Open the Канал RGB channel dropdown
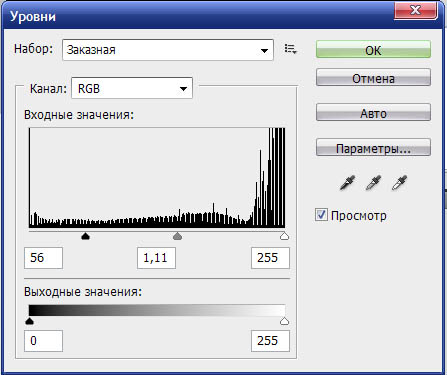This screenshot has height=375, width=447. tap(132, 88)
